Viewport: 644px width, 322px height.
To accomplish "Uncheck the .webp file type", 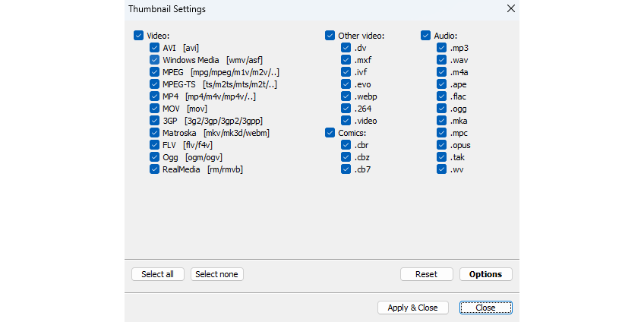I will coord(346,96).
